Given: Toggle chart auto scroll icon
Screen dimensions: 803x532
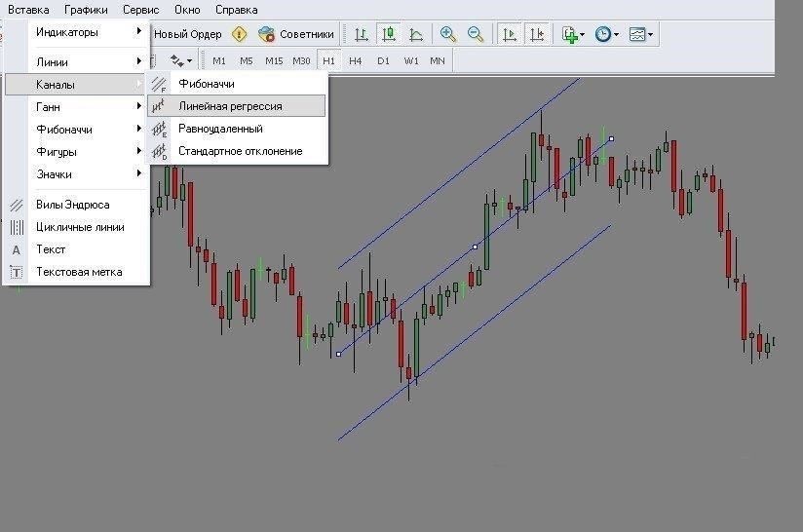Looking at the screenshot, I should click(x=509, y=34).
